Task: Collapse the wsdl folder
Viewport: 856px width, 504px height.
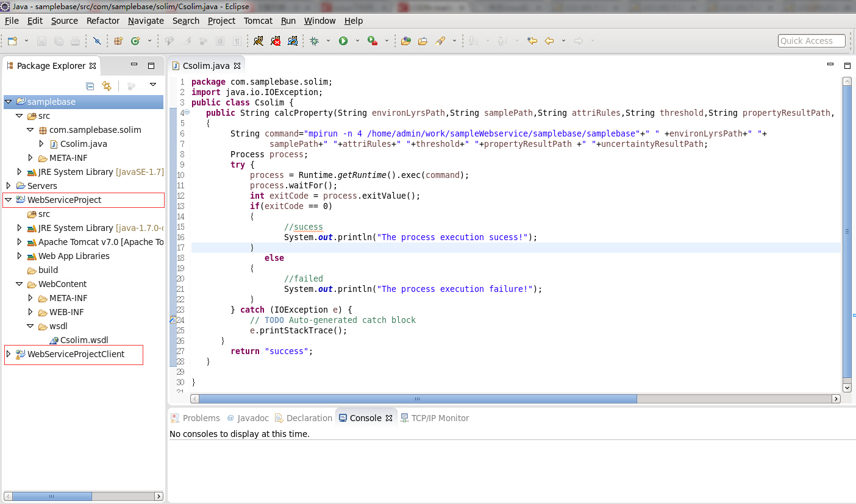Action: tap(30, 326)
